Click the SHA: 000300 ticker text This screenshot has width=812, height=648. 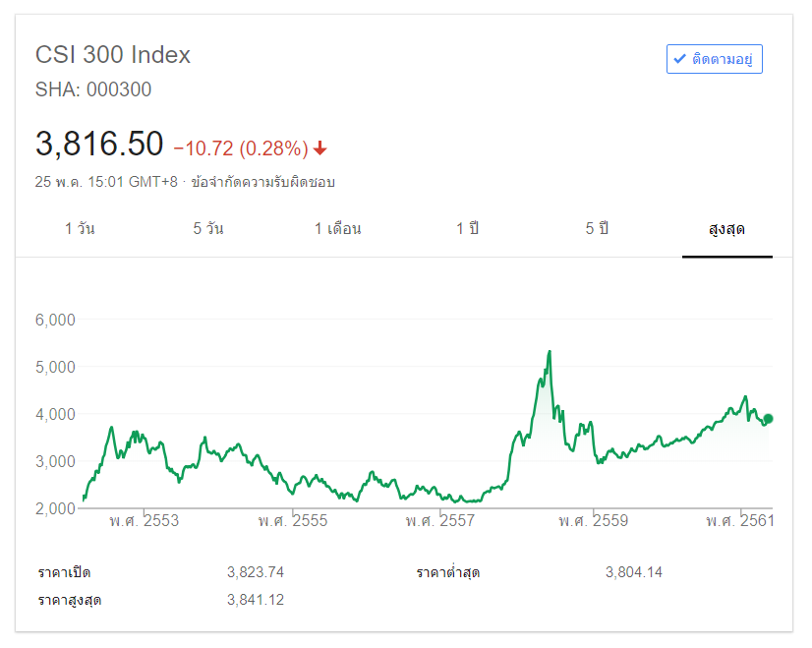coord(93,89)
